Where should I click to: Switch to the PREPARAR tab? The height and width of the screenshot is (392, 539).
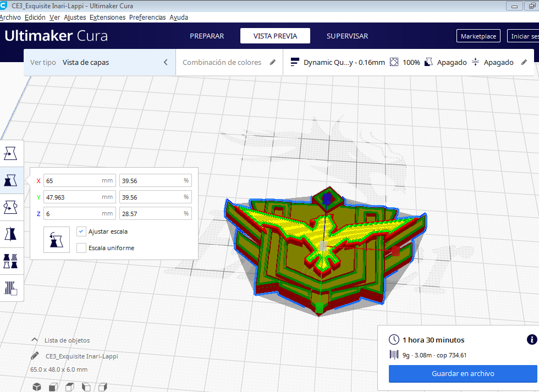(207, 36)
